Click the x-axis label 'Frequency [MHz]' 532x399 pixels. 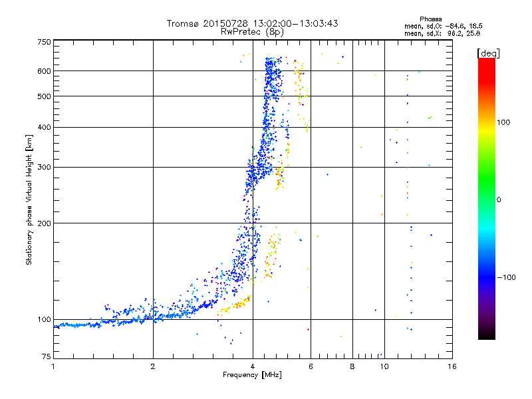pyautogui.click(x=252, y=375)
